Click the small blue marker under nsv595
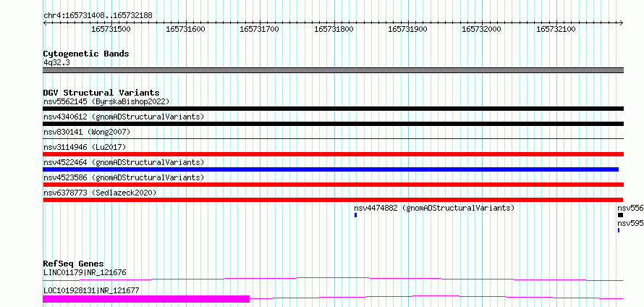The height and width of the screenshot is (307, 644). click(x=619, y=230)
